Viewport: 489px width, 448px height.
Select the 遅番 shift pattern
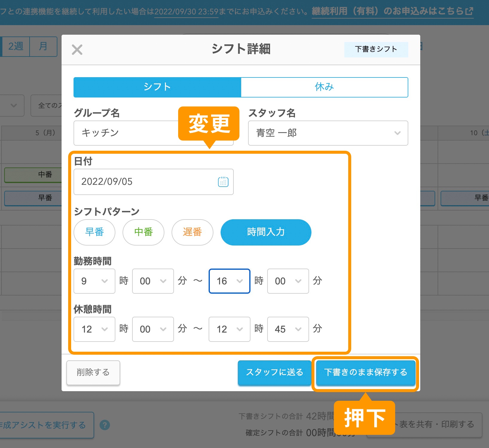pos(192,232)
